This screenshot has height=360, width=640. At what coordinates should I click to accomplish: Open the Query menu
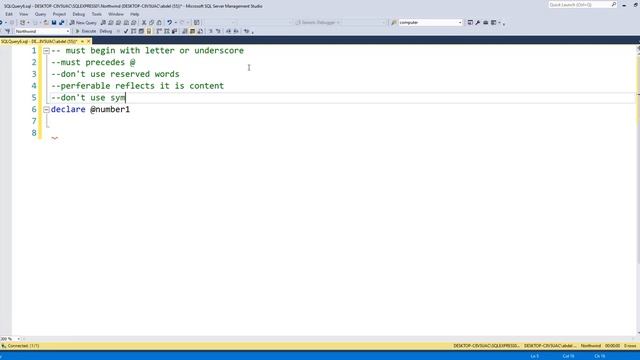click(40, 14)
